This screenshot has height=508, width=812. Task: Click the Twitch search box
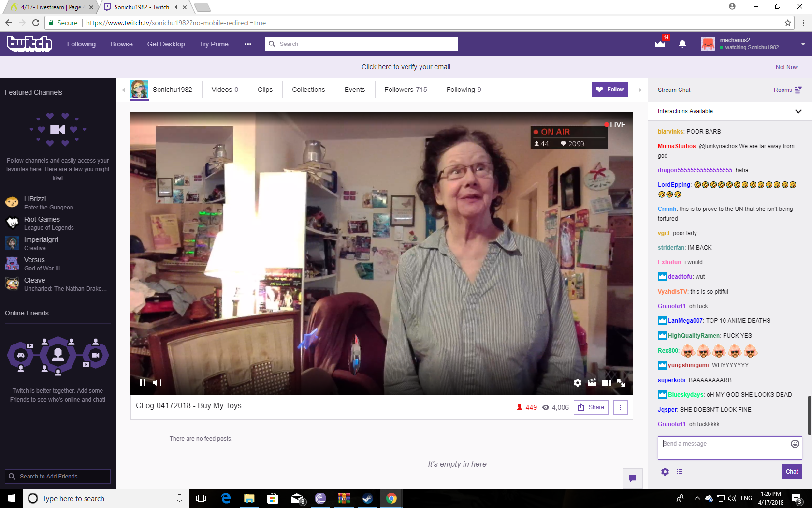tap(362, 44)
